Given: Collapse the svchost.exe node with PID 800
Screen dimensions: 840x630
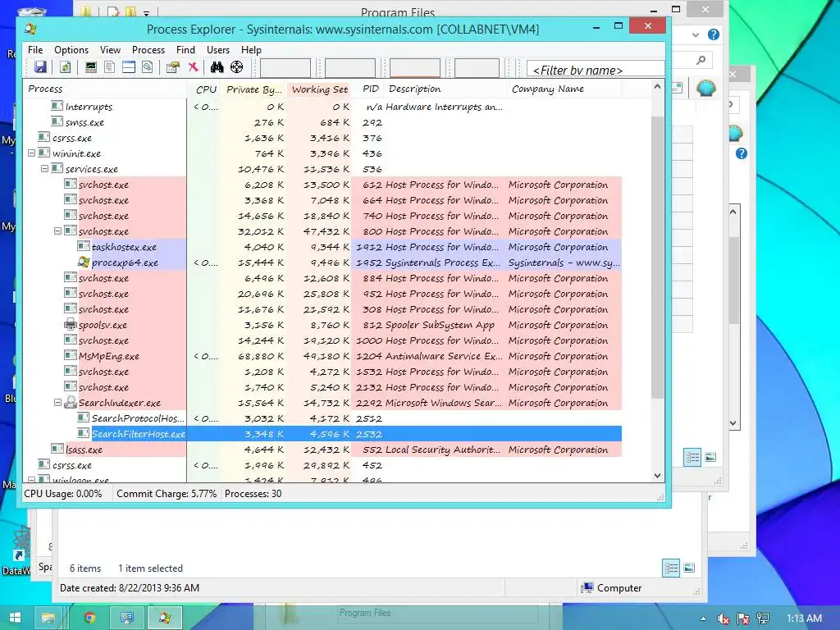Looking at the screenshot, I should point(58,231).
